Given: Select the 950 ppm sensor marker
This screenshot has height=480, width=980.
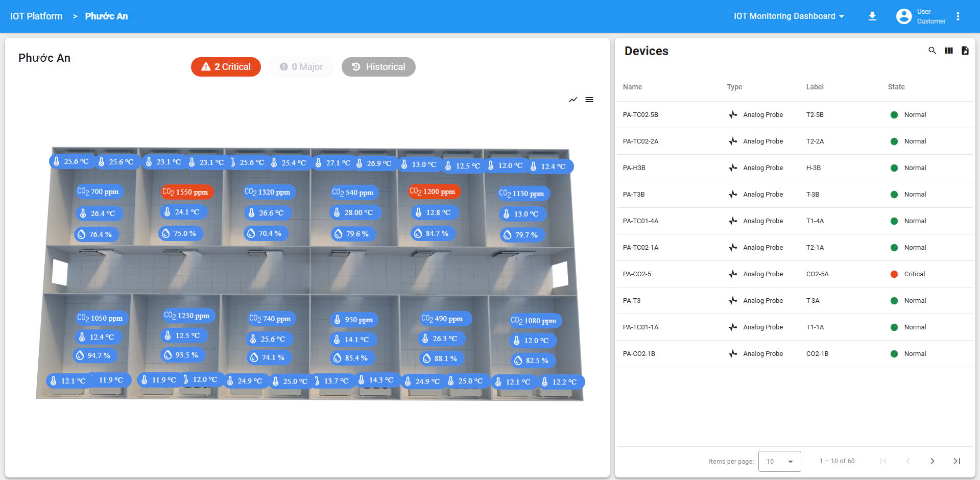Looking at the screenshot, I should click(354, 320).
